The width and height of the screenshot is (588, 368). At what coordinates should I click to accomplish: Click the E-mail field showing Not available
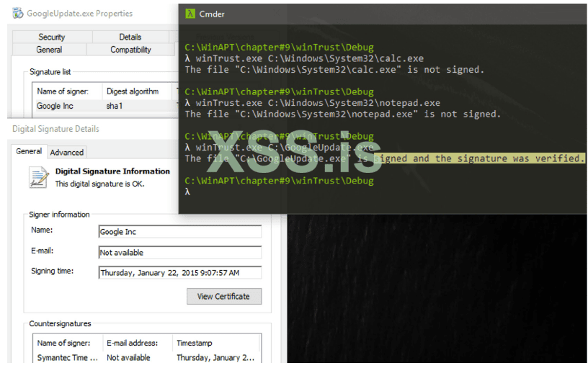[x=179, y=252]
